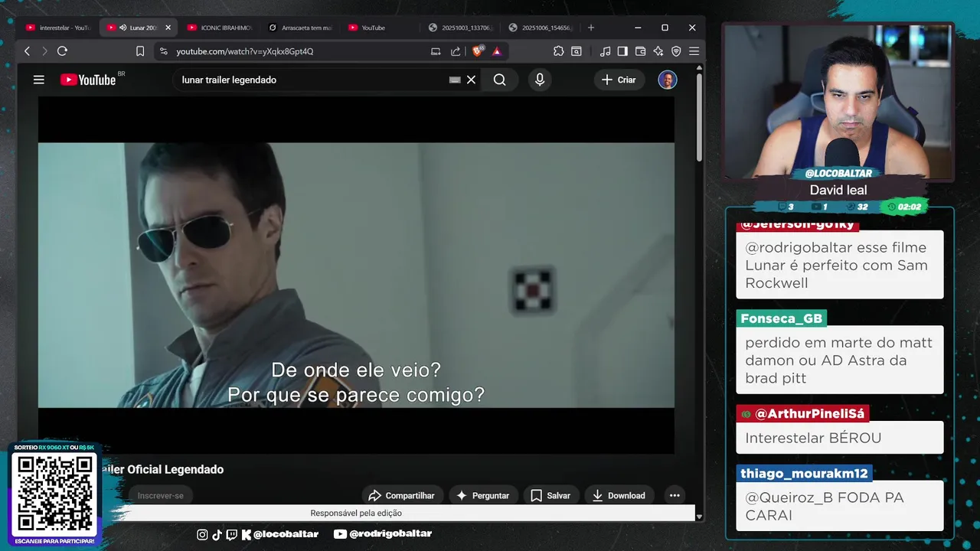The height and width of the screenshot is (551, 980).
Task: Click the 'perdido em marte' chat message
Action: click(839, 360)
